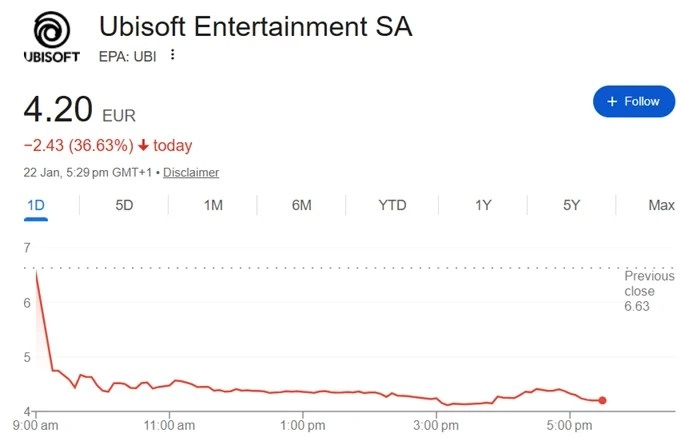Switch to the 5D chart range
681x441 pixels.
pyautogui.click(x=124, y=205)
